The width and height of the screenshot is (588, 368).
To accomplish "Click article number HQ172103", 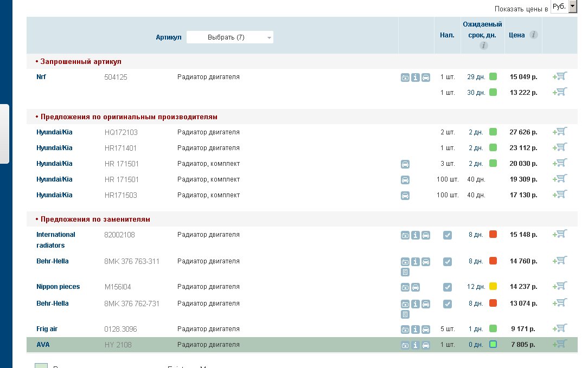I will (121, 132).
